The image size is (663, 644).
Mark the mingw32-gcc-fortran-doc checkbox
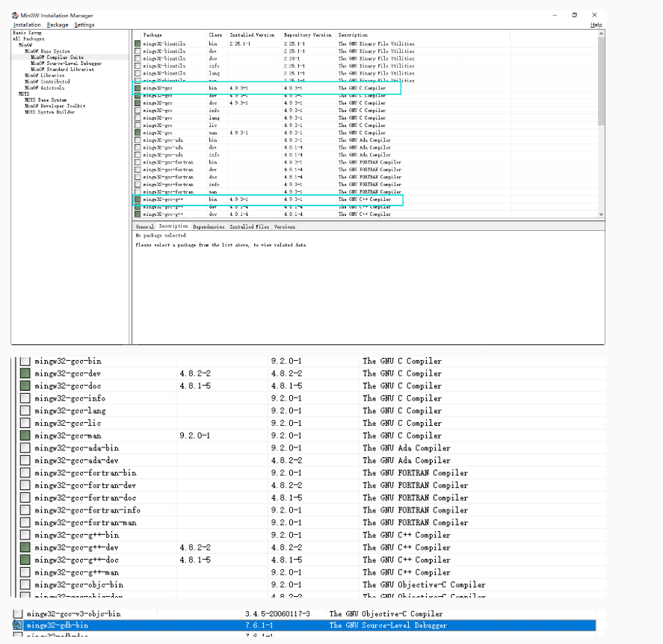(x=25, y=498)
